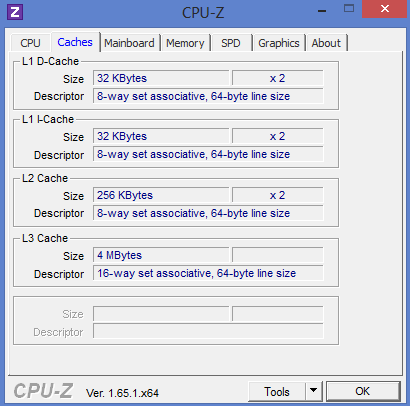
Task: Select the Caches tab
Action: point(75,42)
